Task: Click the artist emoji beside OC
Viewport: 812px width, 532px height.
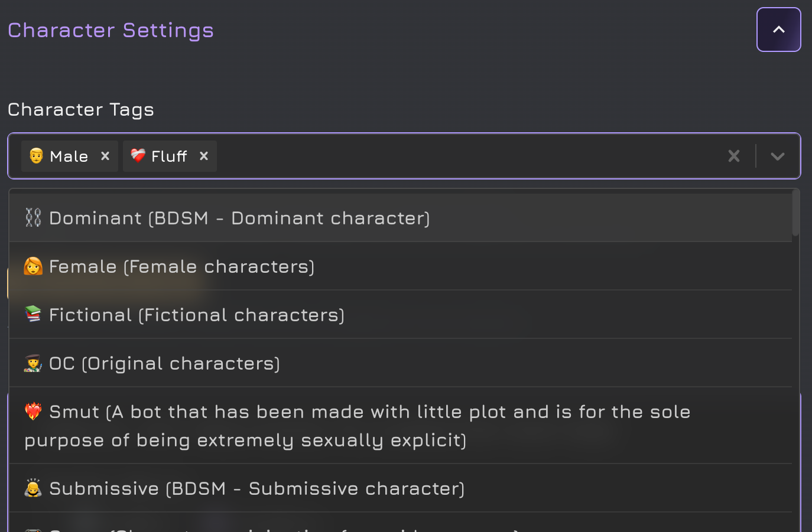Action: 33,363
